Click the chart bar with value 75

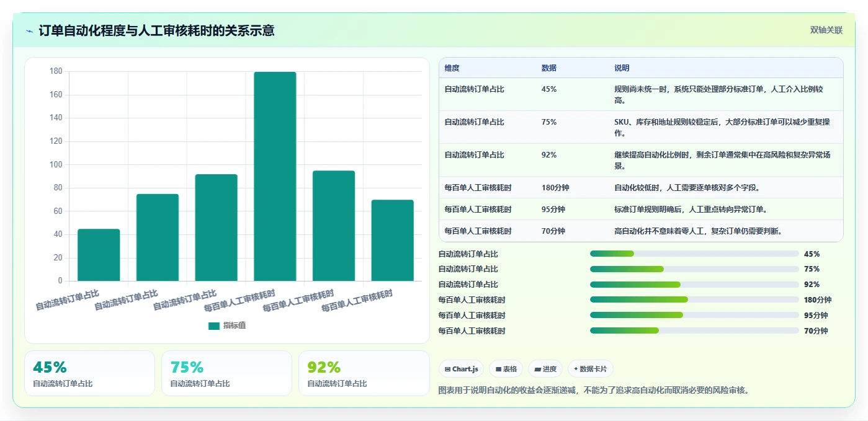(158, 237)
